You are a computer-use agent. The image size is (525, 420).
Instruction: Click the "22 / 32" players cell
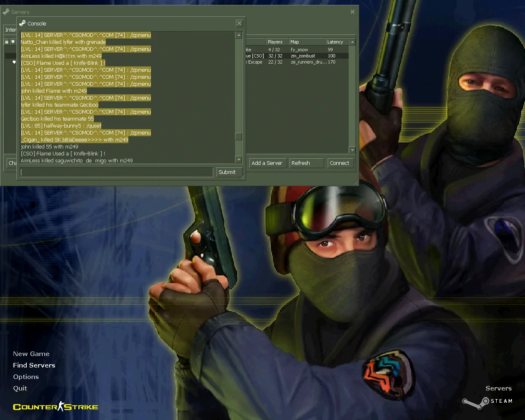point(275,62)
